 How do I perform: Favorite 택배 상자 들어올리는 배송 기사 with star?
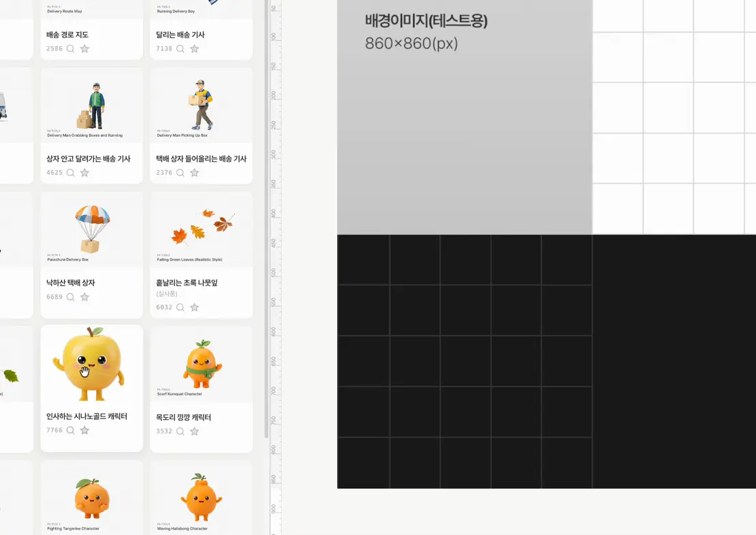[x=194, y=173]
